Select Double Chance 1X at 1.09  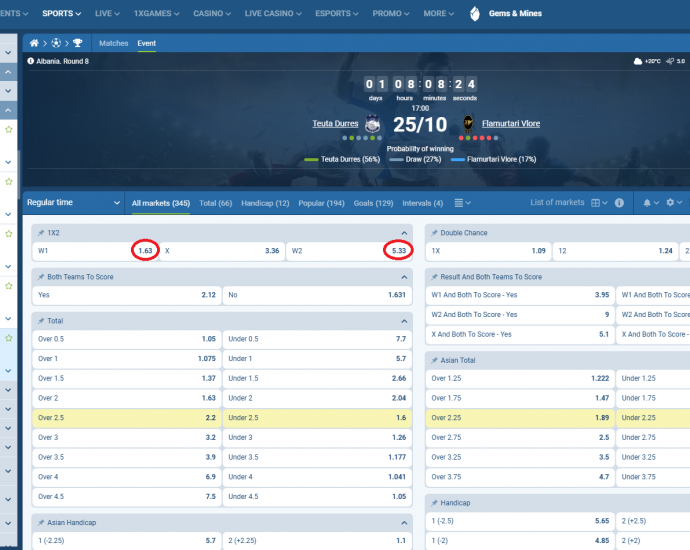click(x=488, y=251)
